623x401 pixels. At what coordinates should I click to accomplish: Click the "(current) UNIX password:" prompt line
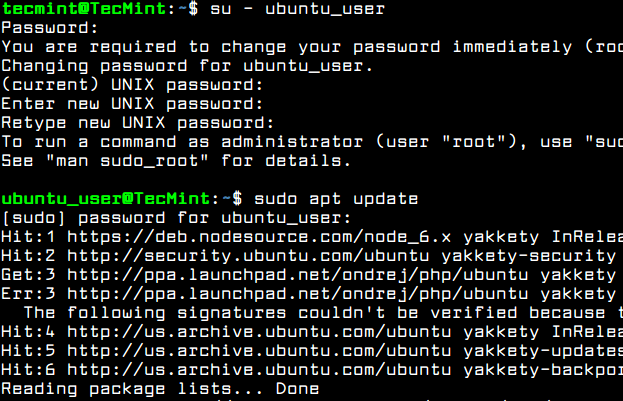point(132,84)
